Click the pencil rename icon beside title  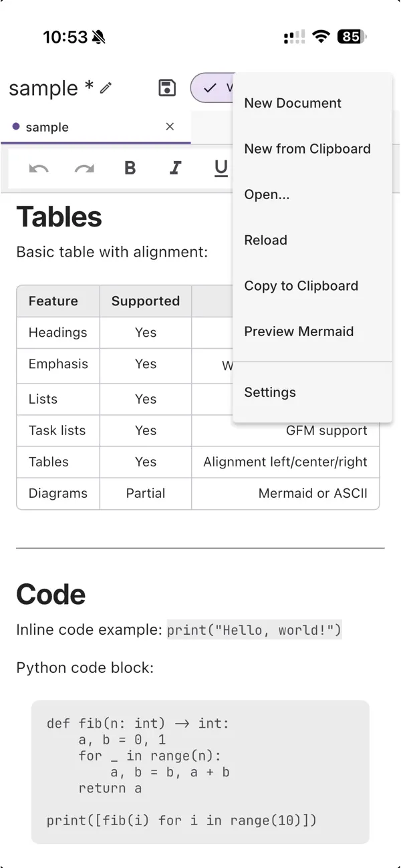click(x=106, y=88)
